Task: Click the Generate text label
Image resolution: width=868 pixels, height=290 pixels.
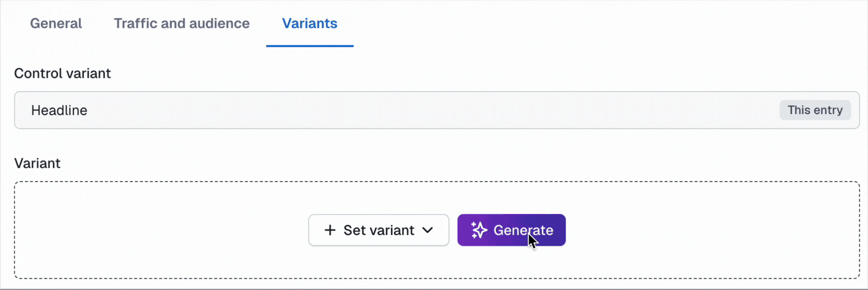Action: 523,230
